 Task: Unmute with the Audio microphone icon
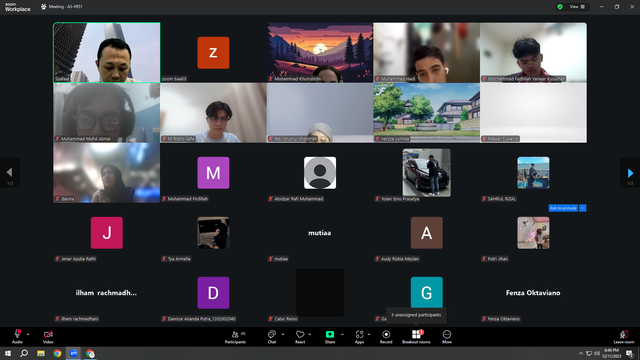(x=17, y=334)
